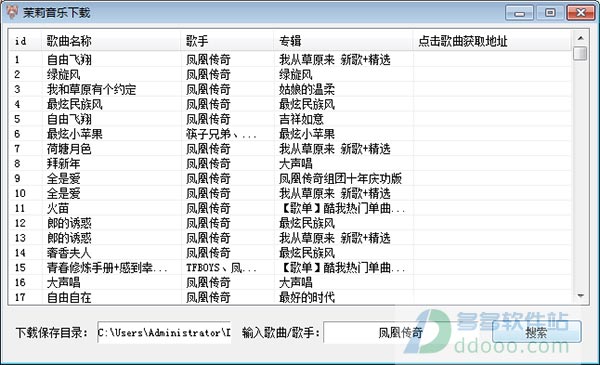
Task: Sort by the 歌手 column header
Action: [x=227, y=41]
